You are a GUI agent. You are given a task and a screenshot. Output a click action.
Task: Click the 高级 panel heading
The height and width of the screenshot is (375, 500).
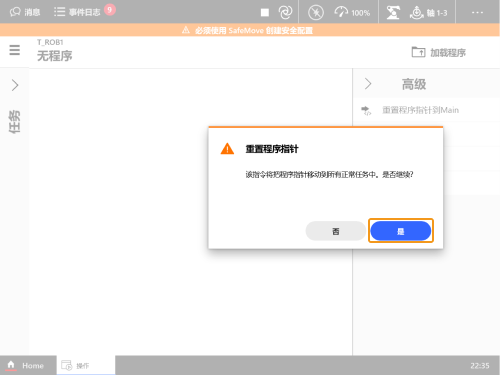(x=414, y=84)
